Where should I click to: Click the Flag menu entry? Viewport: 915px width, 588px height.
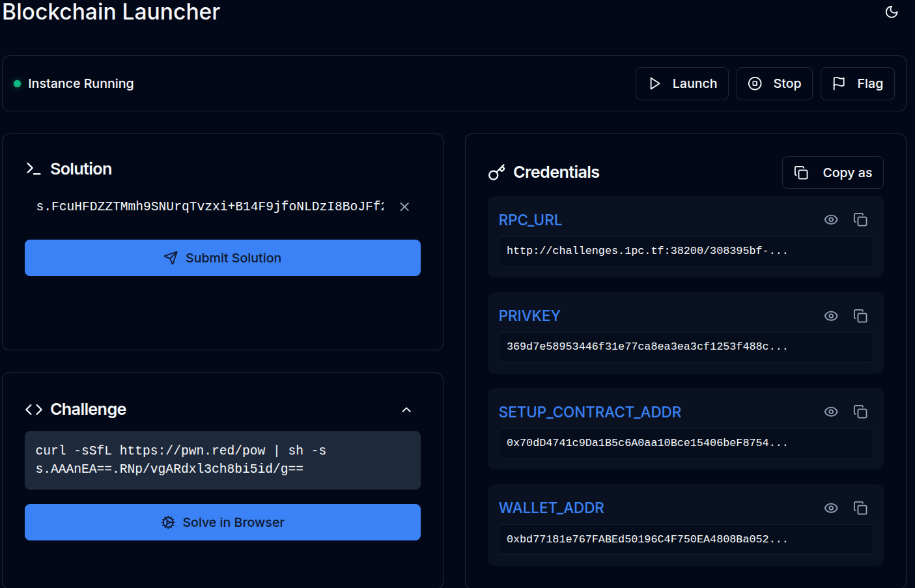pyautogui.click(x=857, y=83)
